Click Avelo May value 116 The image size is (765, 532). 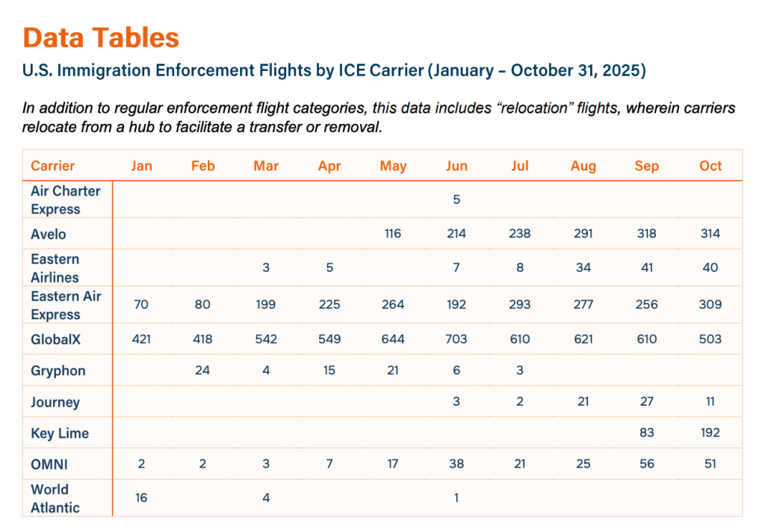pyautogui.click(x=393, y=234)
